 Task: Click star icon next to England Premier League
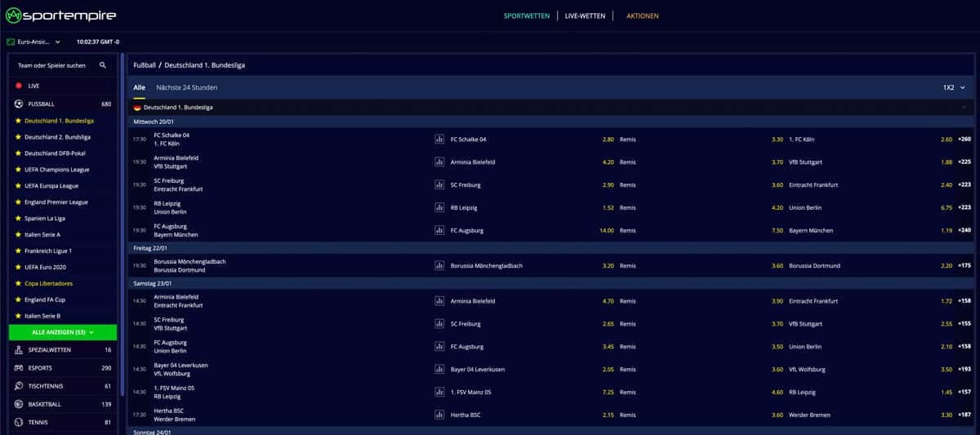click(x=18, y=202)
